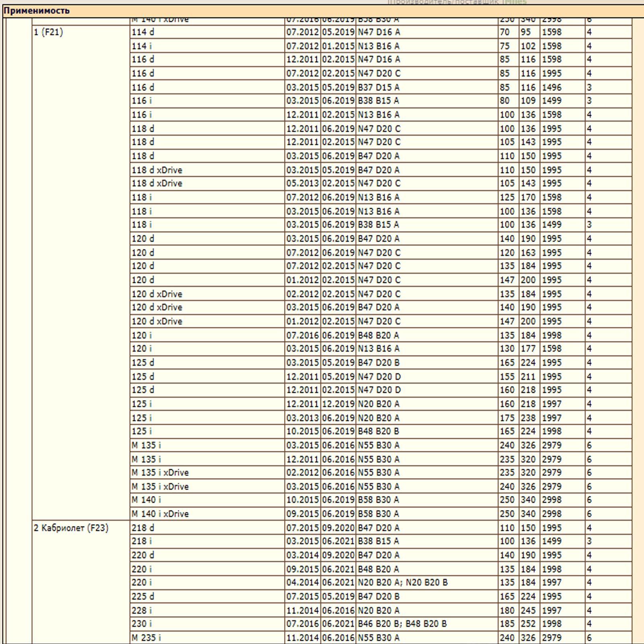Select the 238 horsepower value
The width and height of the screenshot is (644, 644).
528,418
